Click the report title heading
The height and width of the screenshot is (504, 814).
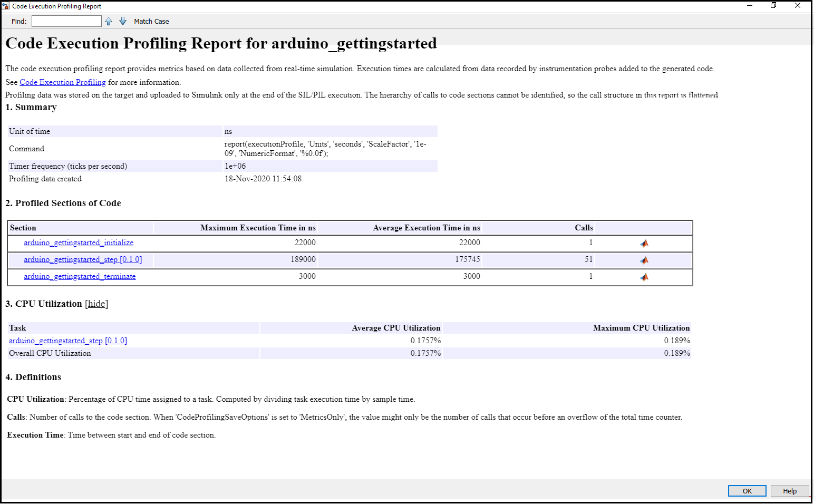pos(221,43)
